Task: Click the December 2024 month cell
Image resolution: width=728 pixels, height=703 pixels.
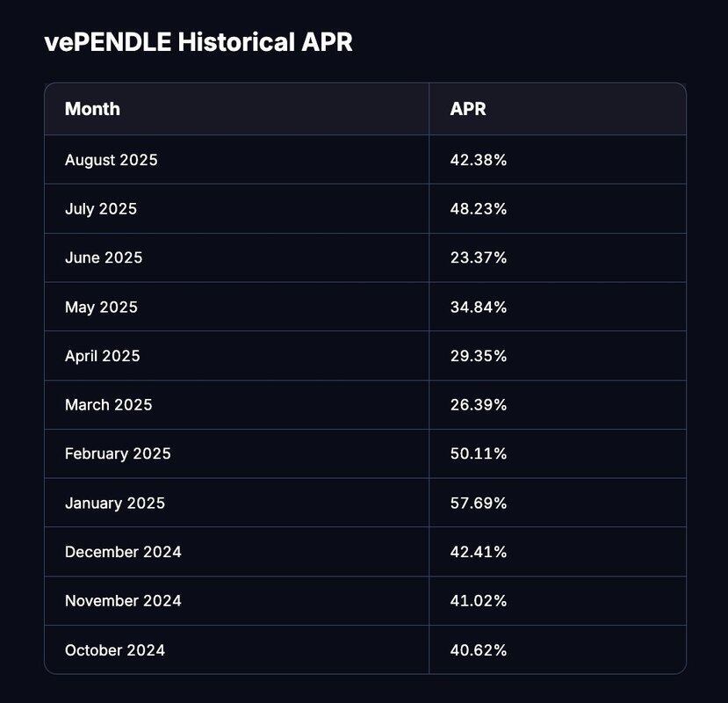Action: click(123, 552)
